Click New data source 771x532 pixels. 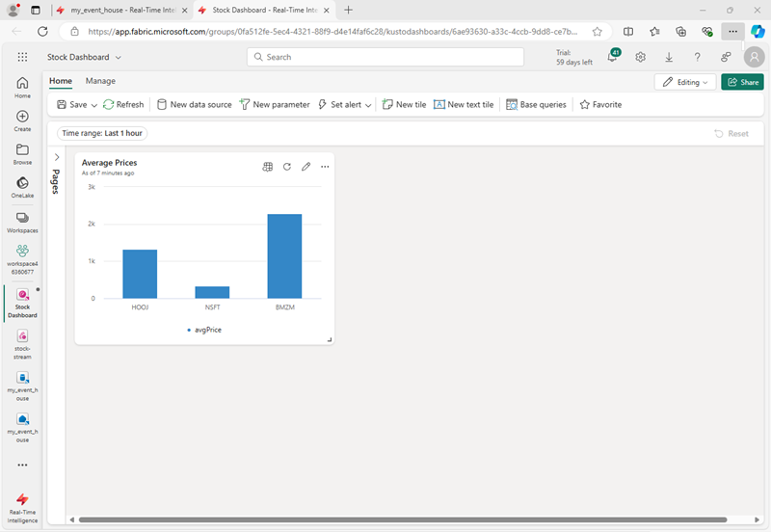pyautogui.click(x=195, y=105)
